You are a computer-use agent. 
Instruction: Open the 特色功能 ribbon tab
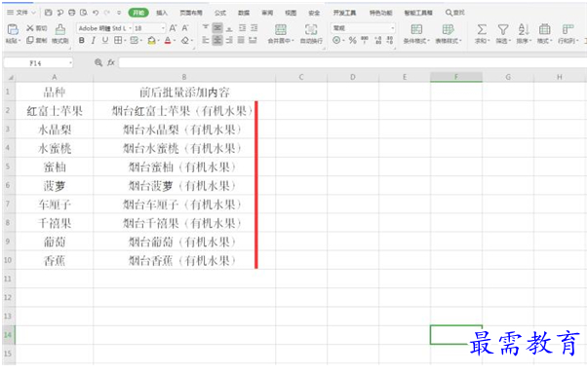coord(380,13)
